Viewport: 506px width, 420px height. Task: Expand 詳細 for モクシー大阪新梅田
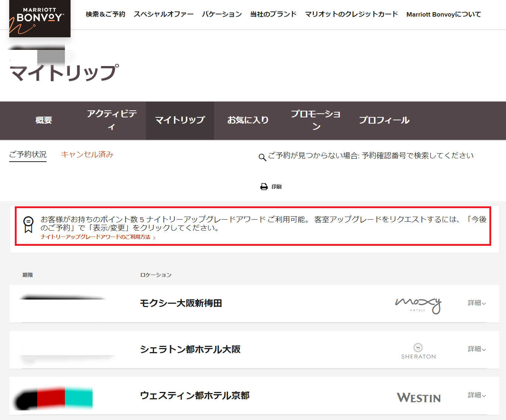tap(476, 303)
